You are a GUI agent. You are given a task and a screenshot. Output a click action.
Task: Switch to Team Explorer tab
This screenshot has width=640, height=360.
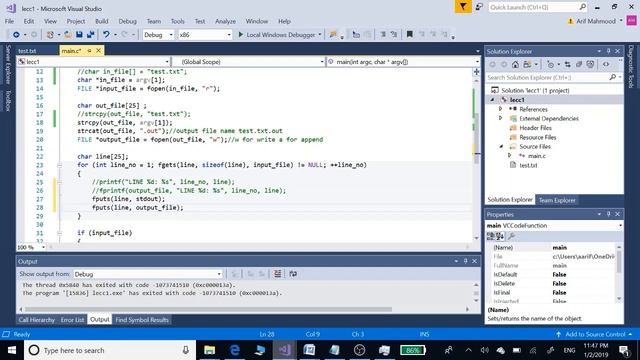pyautogui.click(x=557, y=200)
